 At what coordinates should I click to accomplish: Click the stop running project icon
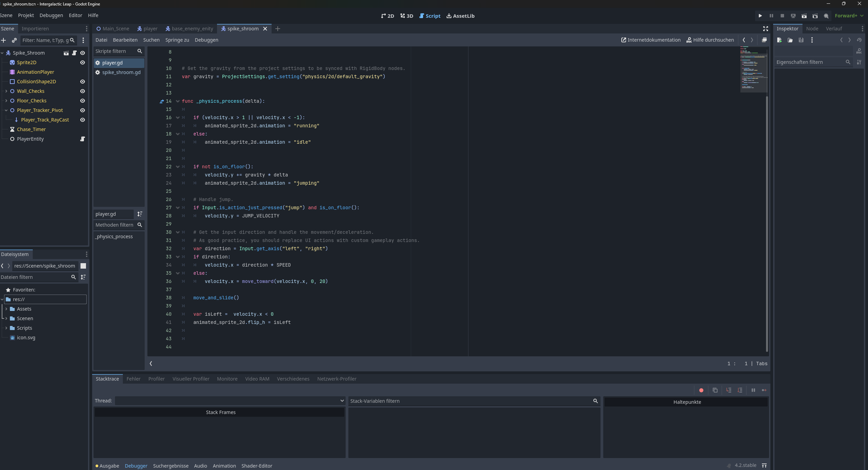pos(782,16)
